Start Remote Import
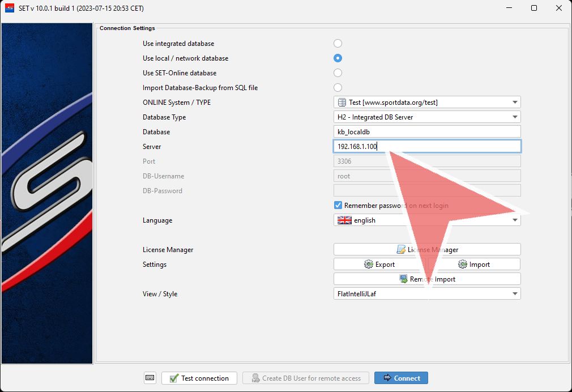 426,279
